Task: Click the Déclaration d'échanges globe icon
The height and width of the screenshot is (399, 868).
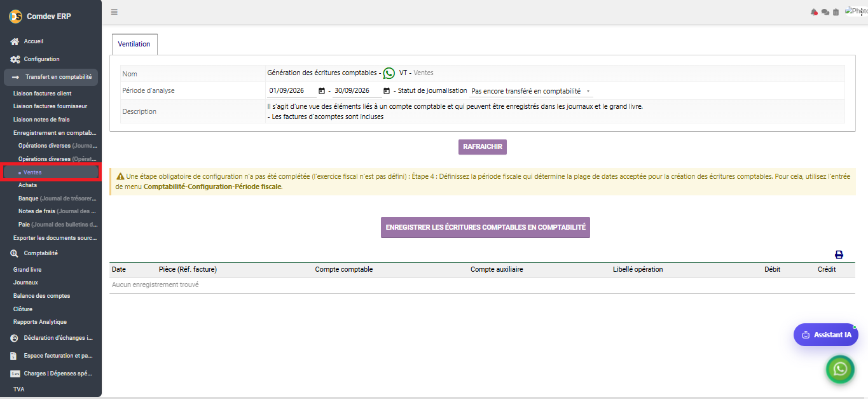Action: [15, 338]
